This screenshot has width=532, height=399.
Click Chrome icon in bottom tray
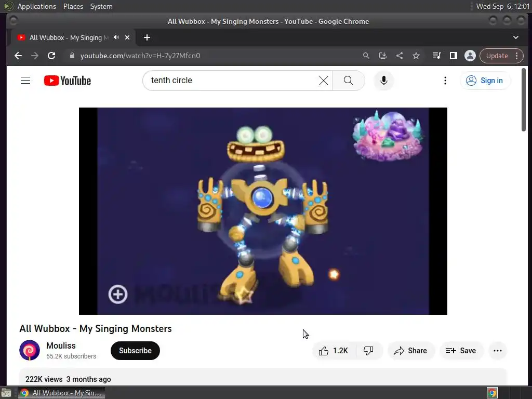point(492,393)
